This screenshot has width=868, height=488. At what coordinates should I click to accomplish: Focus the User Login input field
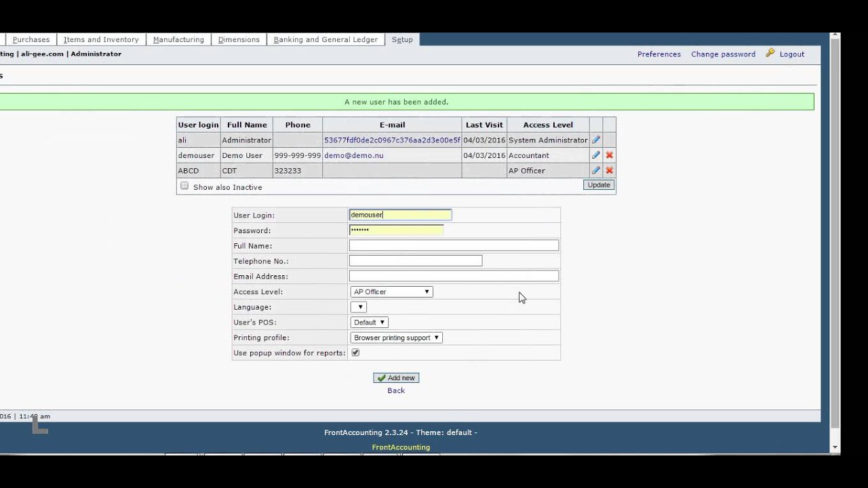(400, 215)
